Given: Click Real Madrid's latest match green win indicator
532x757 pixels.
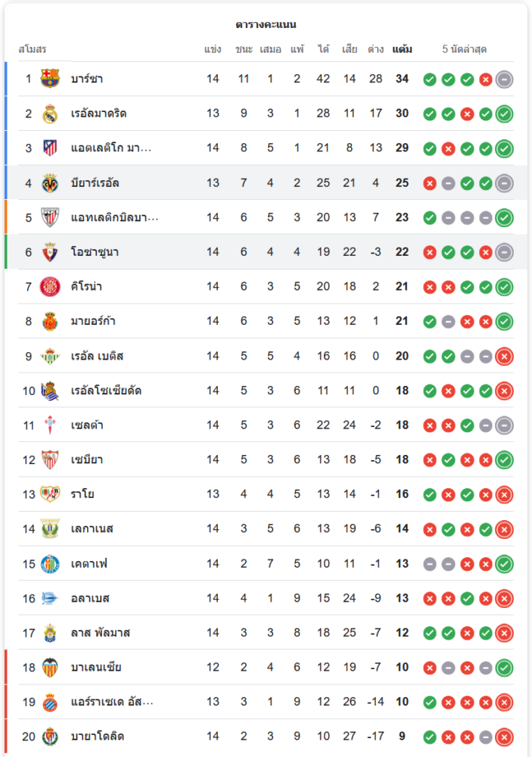Looking at the screenshot, I should click(504, 114).
